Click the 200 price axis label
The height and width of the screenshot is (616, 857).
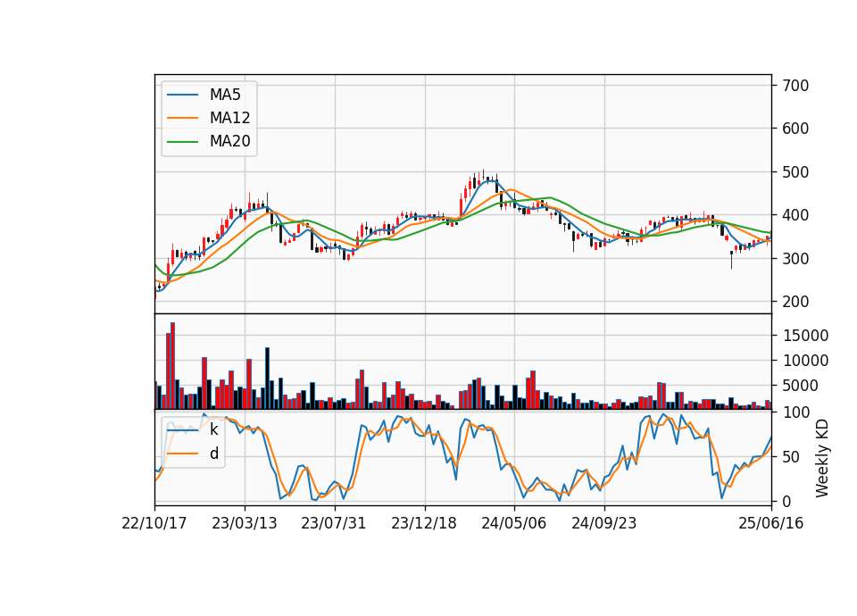(x=795, y=302)
